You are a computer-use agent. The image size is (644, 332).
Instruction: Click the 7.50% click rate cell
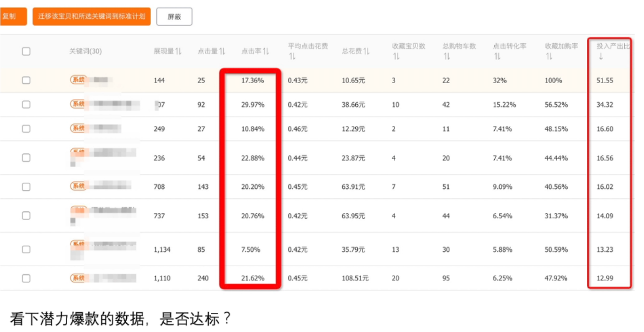[251, 250]
